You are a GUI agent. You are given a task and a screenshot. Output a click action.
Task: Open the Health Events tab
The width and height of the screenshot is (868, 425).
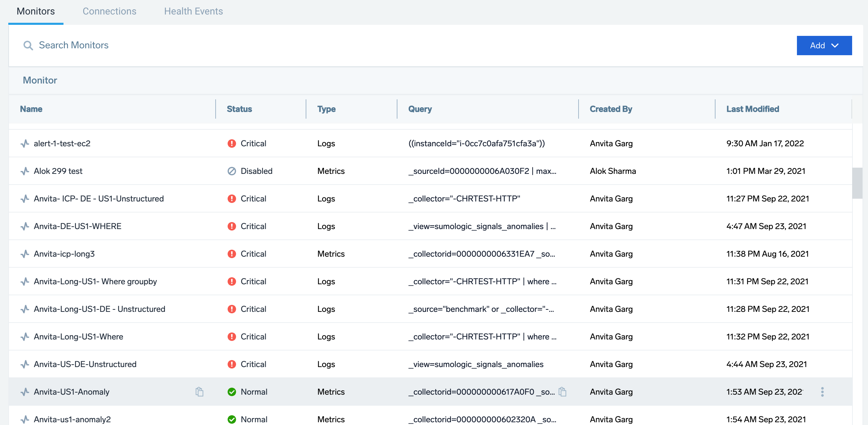click(194, 11)
